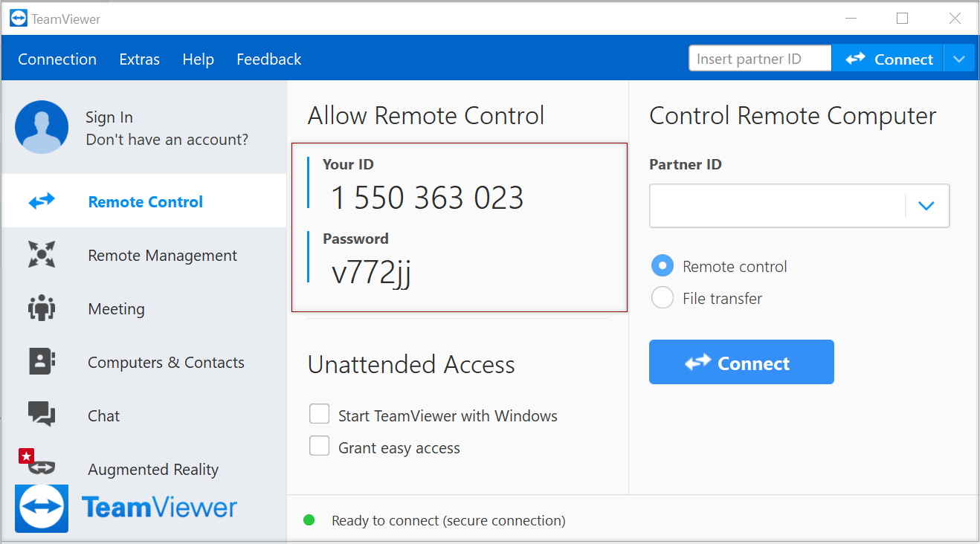This screenshot has width=980, height=544.
Task: Open the Extras menu
Action: (139, 59)
